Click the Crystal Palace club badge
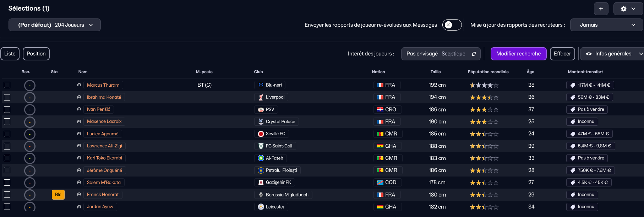 pyautogui.click(x=261, y=121)
